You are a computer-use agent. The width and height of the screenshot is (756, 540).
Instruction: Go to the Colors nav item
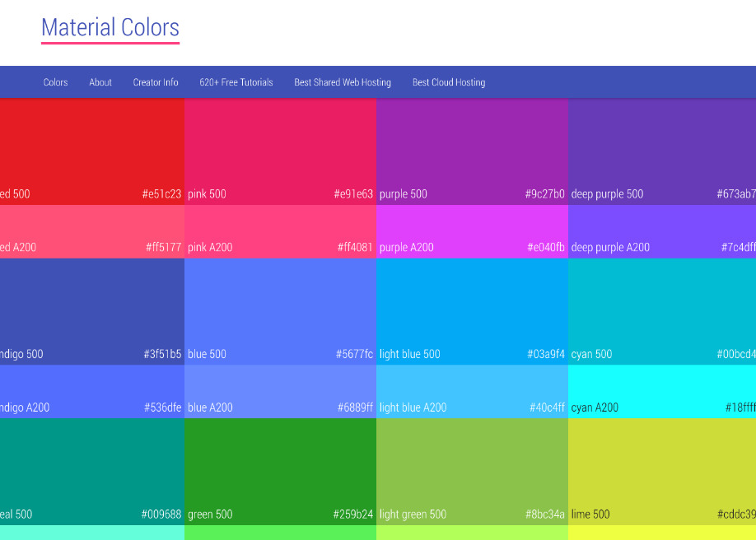point(55,82)
